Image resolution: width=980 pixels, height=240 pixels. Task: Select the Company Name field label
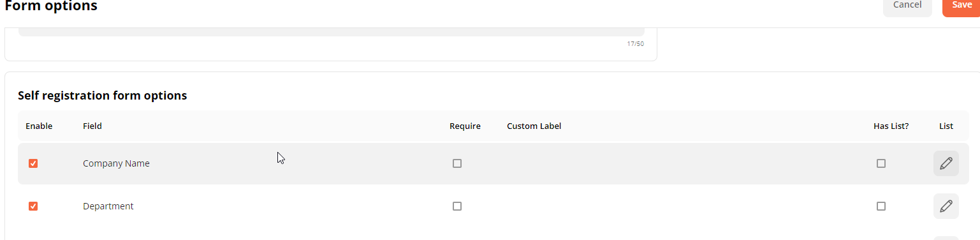pyautogui.click(x=116, y=163)
